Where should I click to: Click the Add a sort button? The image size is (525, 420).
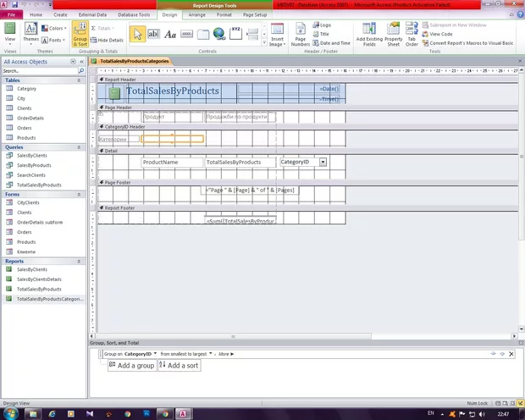coord(180,366)
